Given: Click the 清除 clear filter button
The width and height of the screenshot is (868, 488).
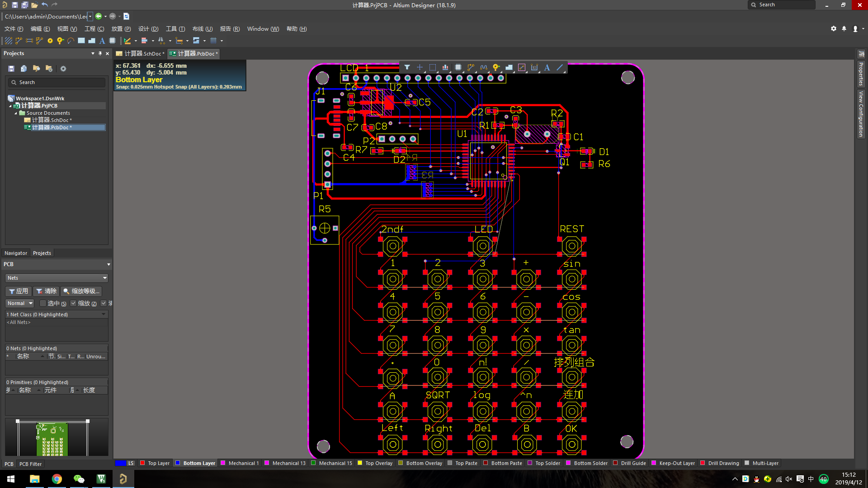Looking at the screenshot, I should click(x=46, y=291).
